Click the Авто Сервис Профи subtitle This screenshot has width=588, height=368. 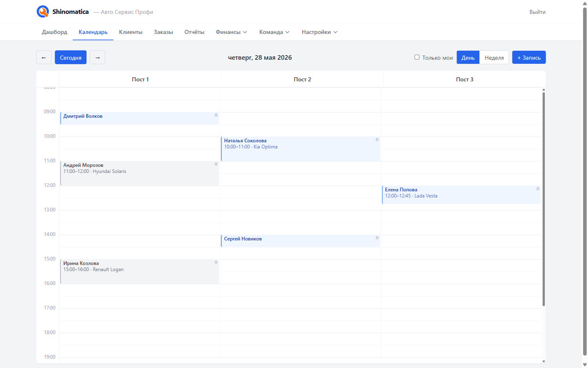(127, 12)
